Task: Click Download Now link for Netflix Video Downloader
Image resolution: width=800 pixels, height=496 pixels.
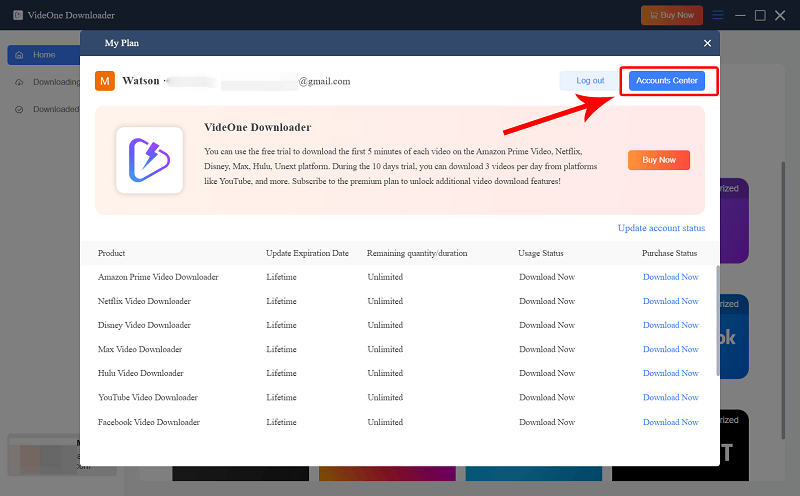Action: point(670,301)
